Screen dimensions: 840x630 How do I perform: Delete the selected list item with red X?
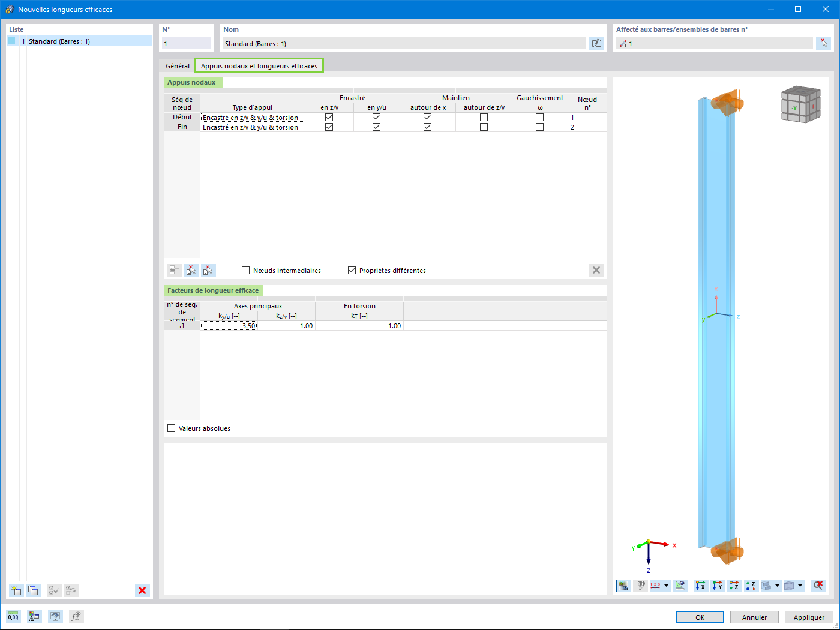[x=142, y=590]
